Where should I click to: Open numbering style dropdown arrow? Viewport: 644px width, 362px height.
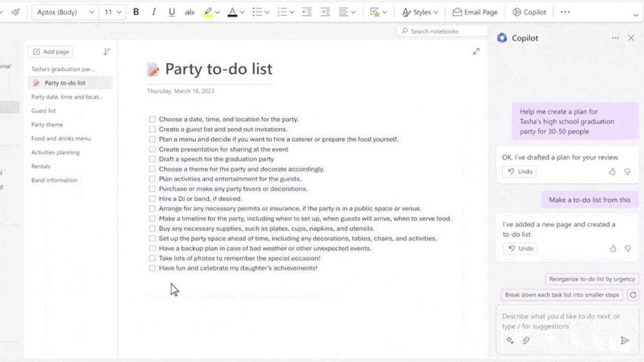click(292, 12)
